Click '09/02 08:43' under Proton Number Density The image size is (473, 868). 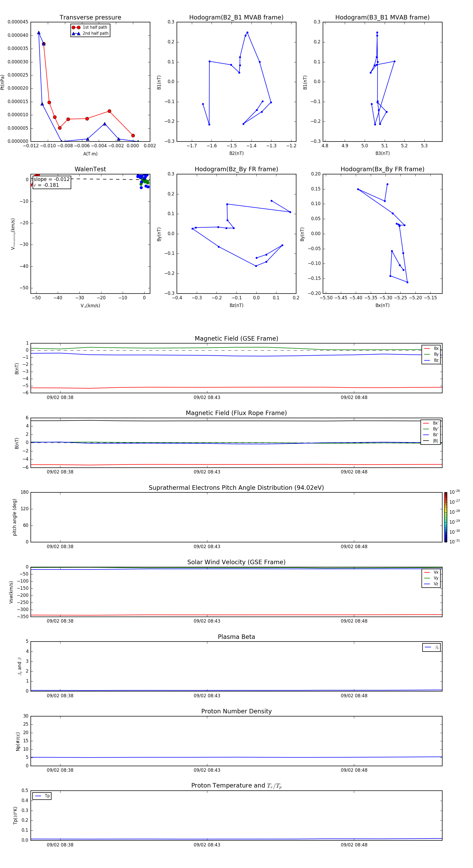(x=207, y=770)
